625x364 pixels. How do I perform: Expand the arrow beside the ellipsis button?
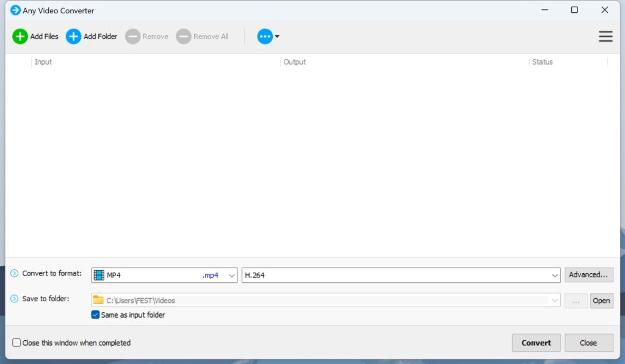coord(277,36)
